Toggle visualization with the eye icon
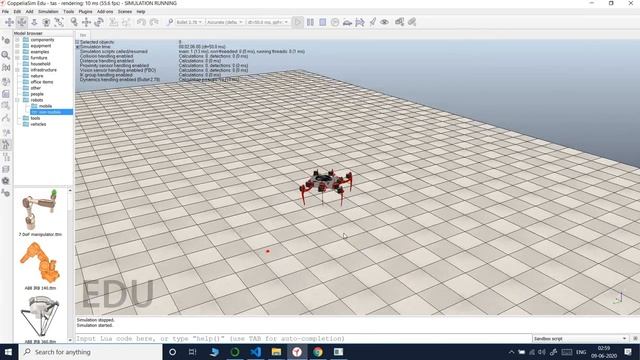640x360 pixels. 384,22
